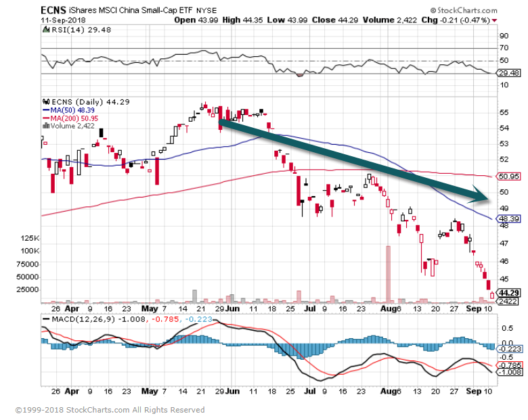The width and height of the screenshot is (528, 420).
Task: Select the 11-Sep-2018 date text
Action: coord(64,20)
